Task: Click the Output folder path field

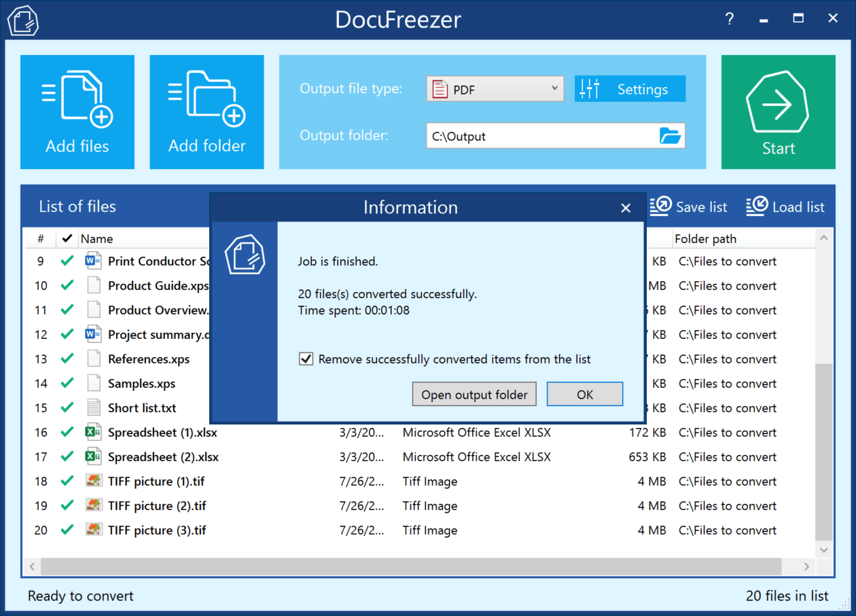Action: (x=541, y=136)
